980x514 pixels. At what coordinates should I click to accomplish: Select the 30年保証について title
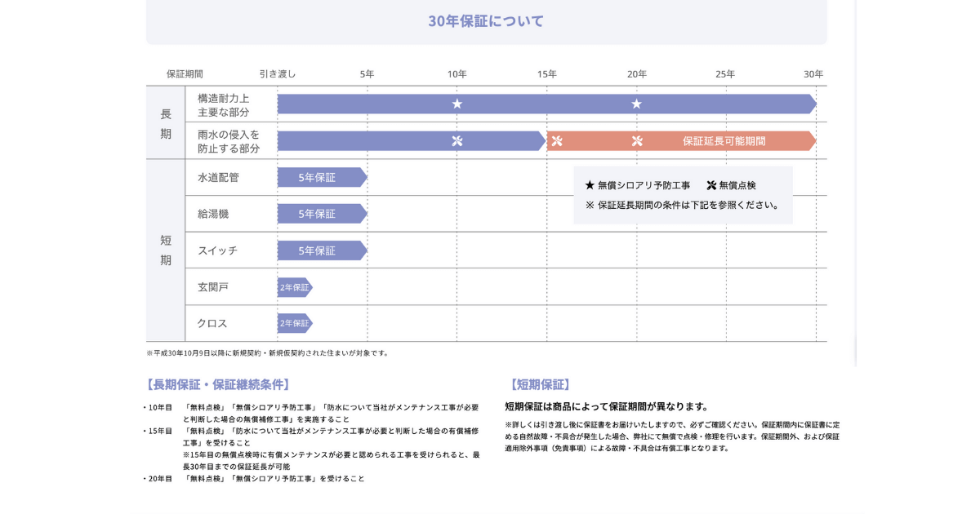486,21
